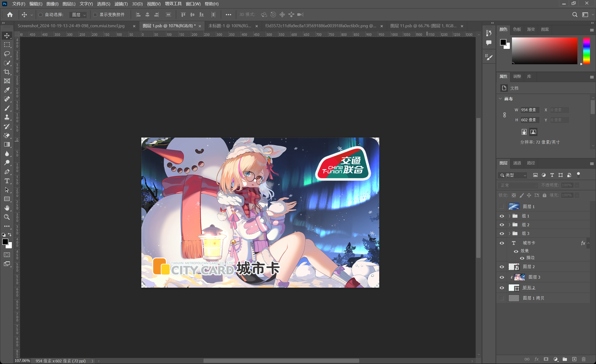Open the Layers panel menu
Screen dimensions: 596x364
pos(592,164)
